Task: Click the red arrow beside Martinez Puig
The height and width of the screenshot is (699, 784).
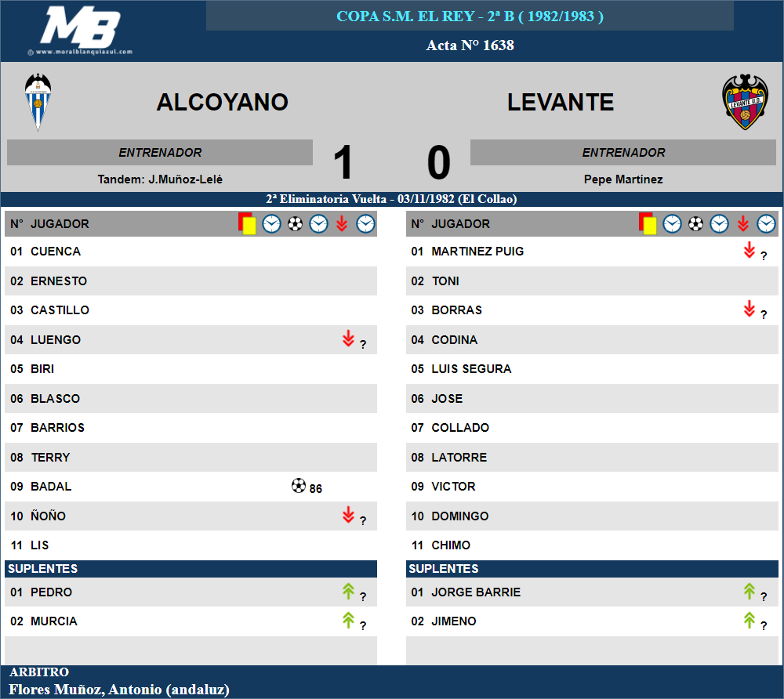Action: [x=749, y=250]
